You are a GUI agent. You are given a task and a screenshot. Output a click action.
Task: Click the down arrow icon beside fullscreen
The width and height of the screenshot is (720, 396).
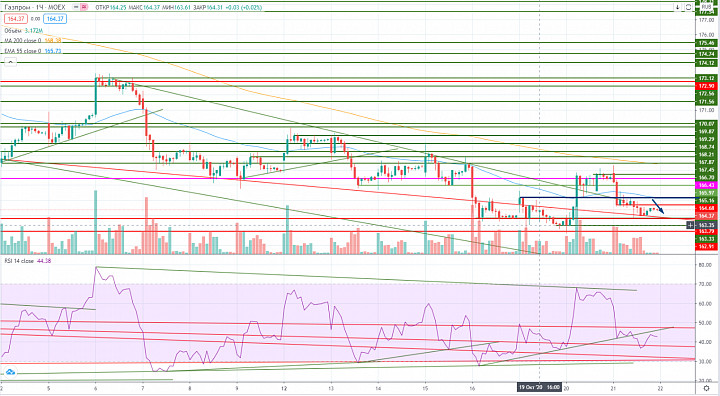678,7
